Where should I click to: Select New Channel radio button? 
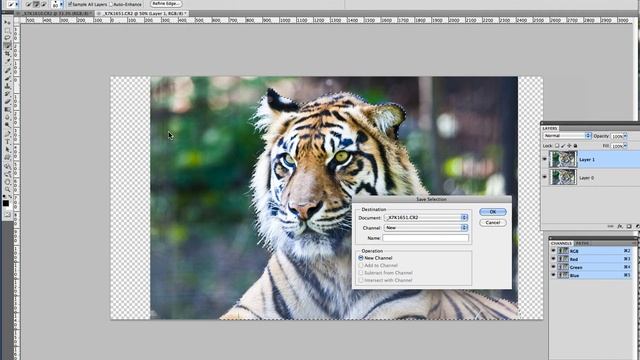(361, 258)
